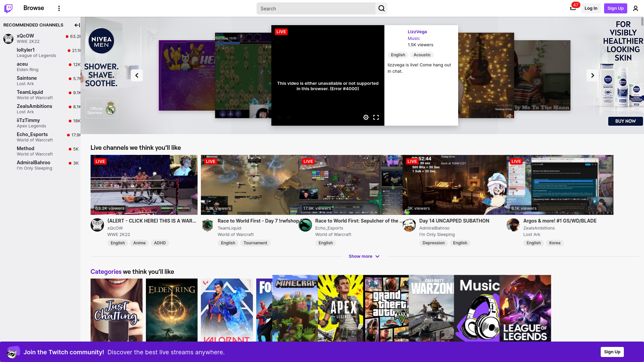Open xQcOW live stream thumbnail
The width and height of the screenshot is (644, 362).
(144, 185)
